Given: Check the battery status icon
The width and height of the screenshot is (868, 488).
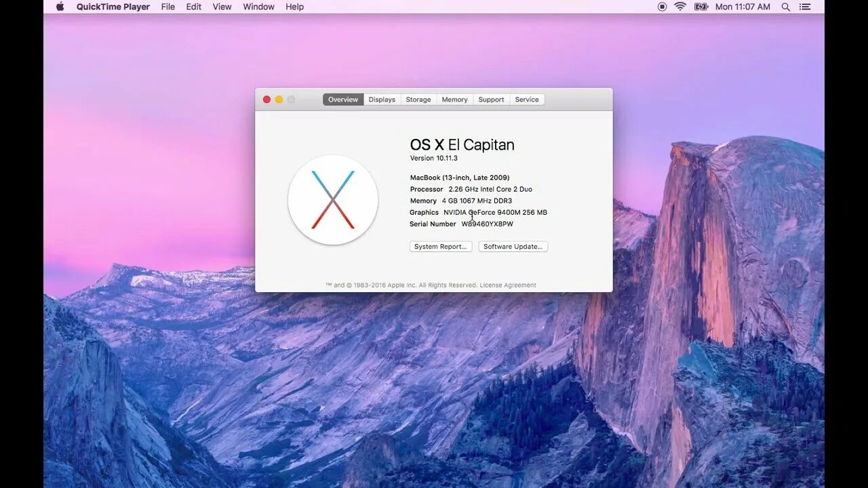Looking at the screenshot, I should coord(701,7).
